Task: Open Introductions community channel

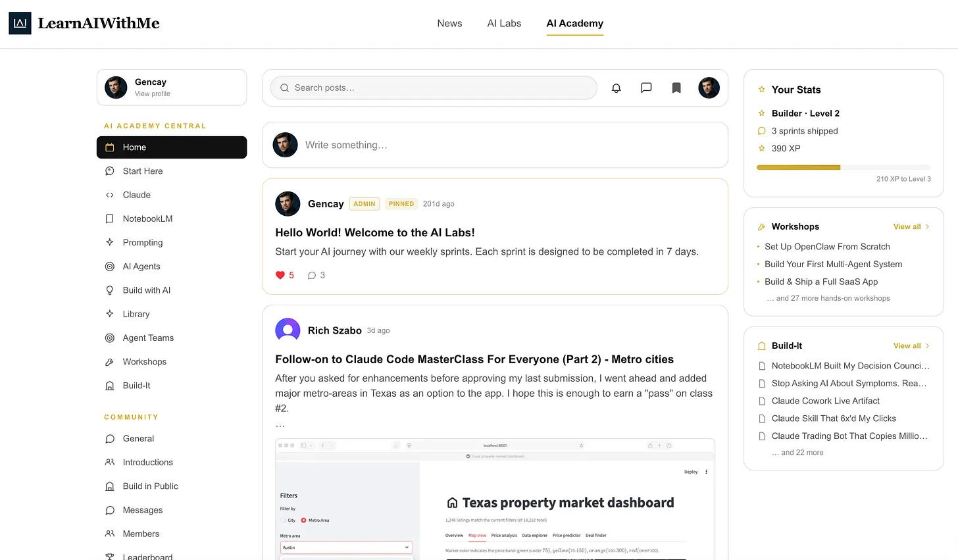Action: 172,462
